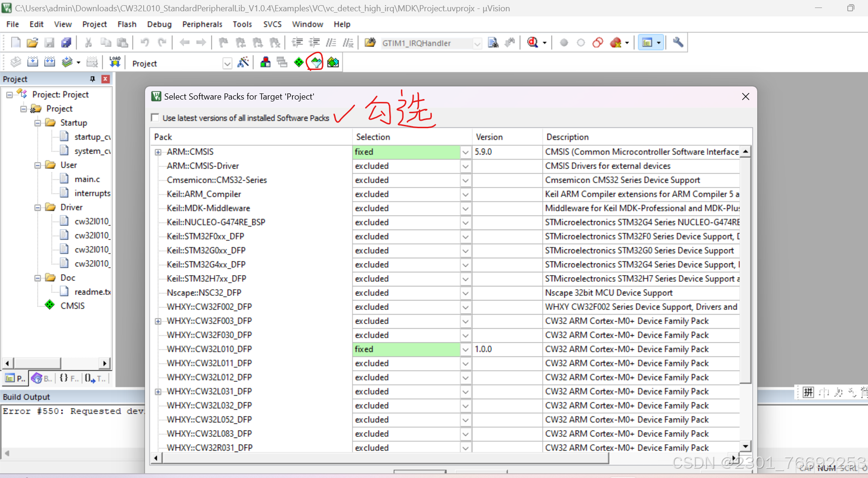Click the Version column header
The width and height of the screenshot is (868, 478).
(507, 137)
